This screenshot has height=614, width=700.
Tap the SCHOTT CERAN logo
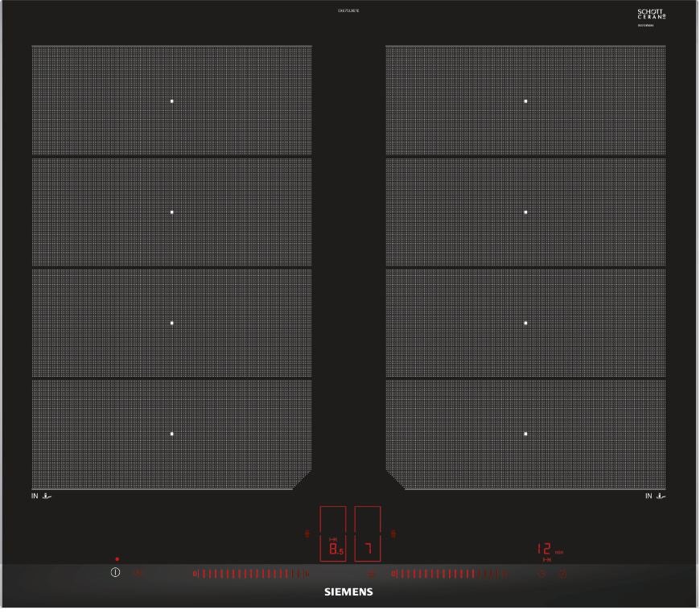(x=652, y=14)
